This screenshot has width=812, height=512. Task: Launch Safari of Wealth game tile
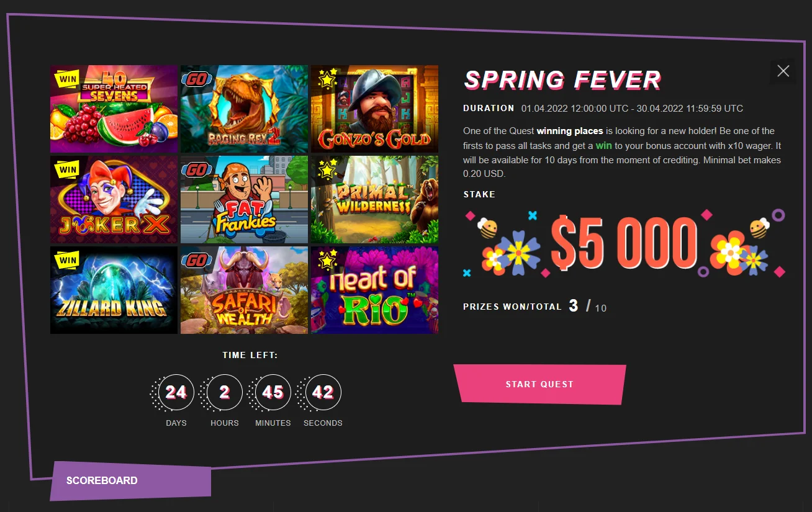tap(245, 290)
